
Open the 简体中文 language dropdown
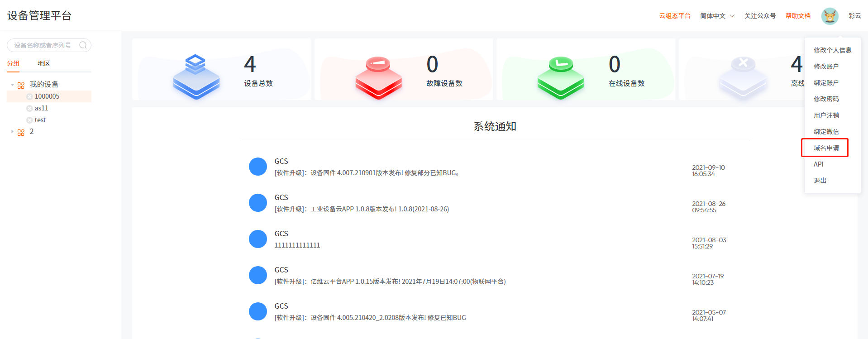[x=717, y=16]
